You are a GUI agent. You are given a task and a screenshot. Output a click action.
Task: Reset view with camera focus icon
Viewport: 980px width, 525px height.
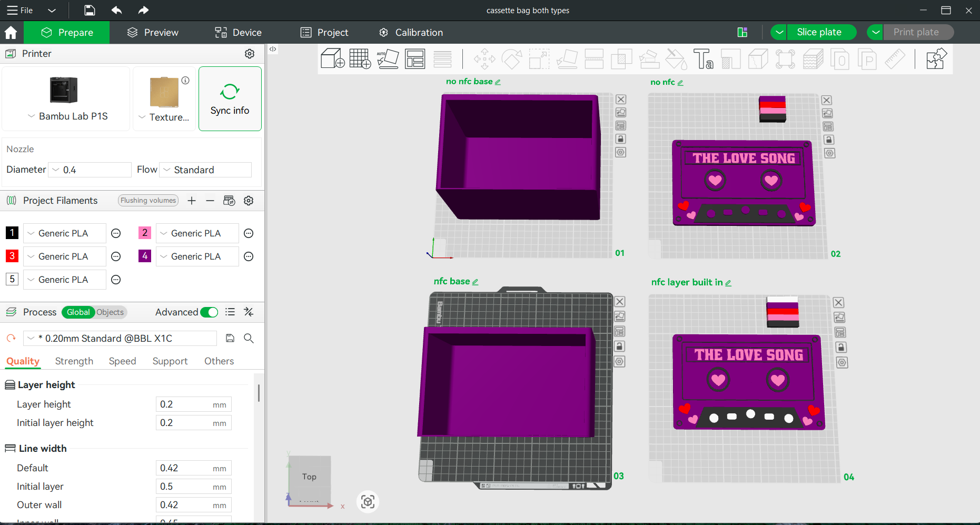pyautogui.click(x=368, y=502)
